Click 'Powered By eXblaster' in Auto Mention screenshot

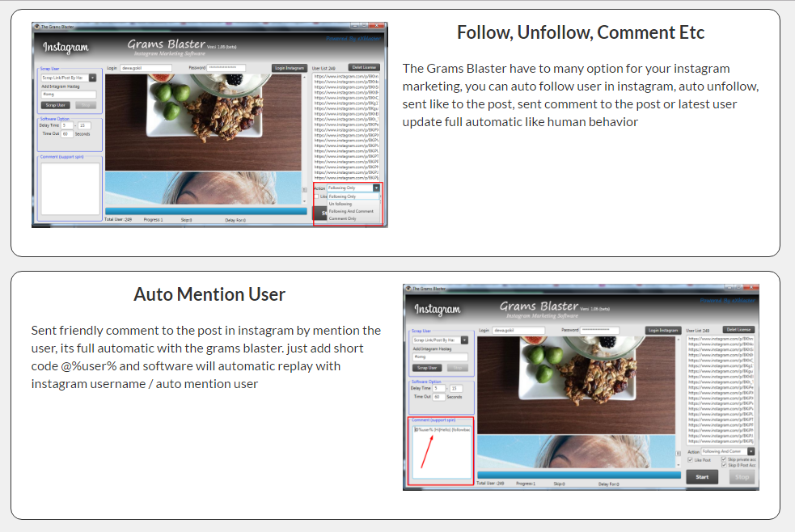(727, 301)
